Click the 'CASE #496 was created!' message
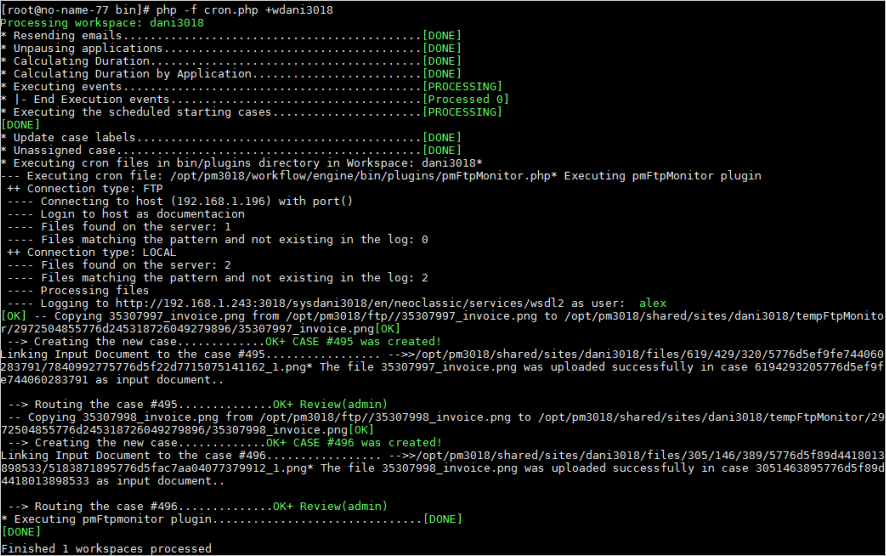Viewport: 886px width, 556px height. tap(366, 443)
